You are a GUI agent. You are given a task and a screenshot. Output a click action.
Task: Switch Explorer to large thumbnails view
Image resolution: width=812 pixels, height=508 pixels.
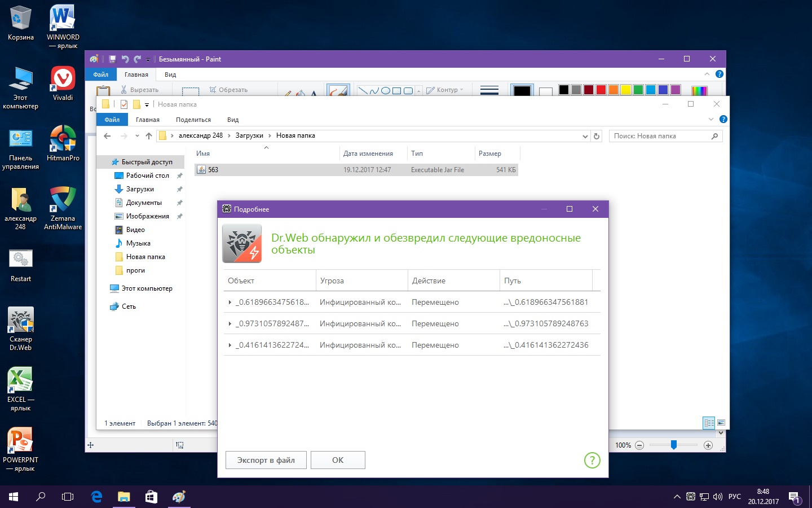pos(721,423)
